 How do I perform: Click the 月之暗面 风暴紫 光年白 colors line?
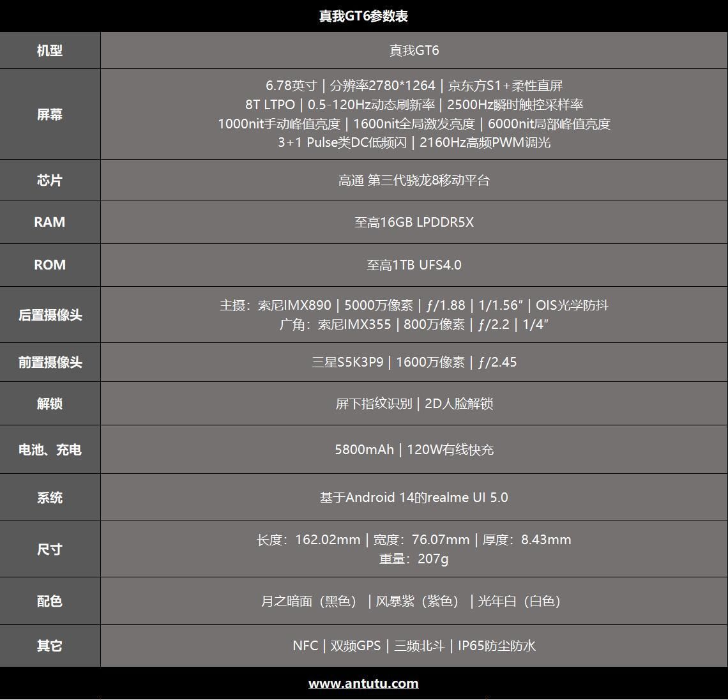click(413, 601)
